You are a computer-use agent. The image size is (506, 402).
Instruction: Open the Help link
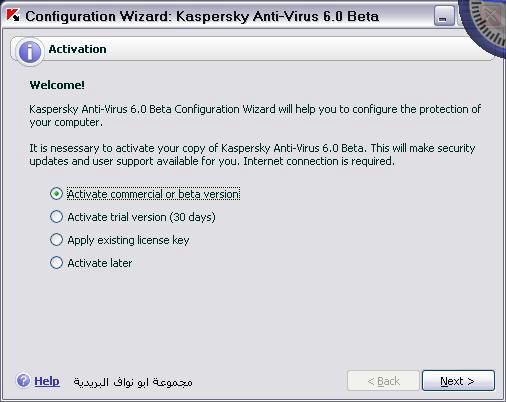[x=47, y=381]
